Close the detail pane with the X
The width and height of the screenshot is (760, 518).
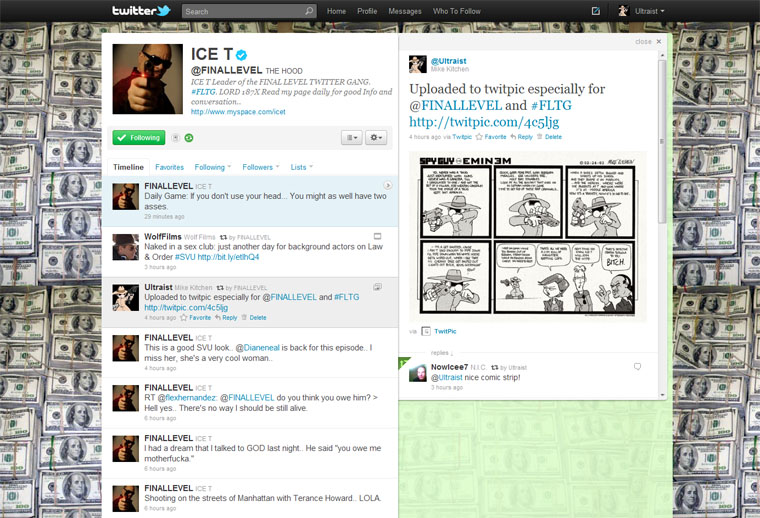pyautogui.click(x=659, y=42)
